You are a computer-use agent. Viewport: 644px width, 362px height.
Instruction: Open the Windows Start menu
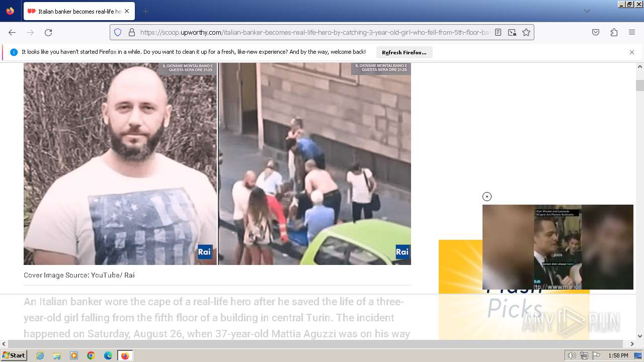(14, 355)
